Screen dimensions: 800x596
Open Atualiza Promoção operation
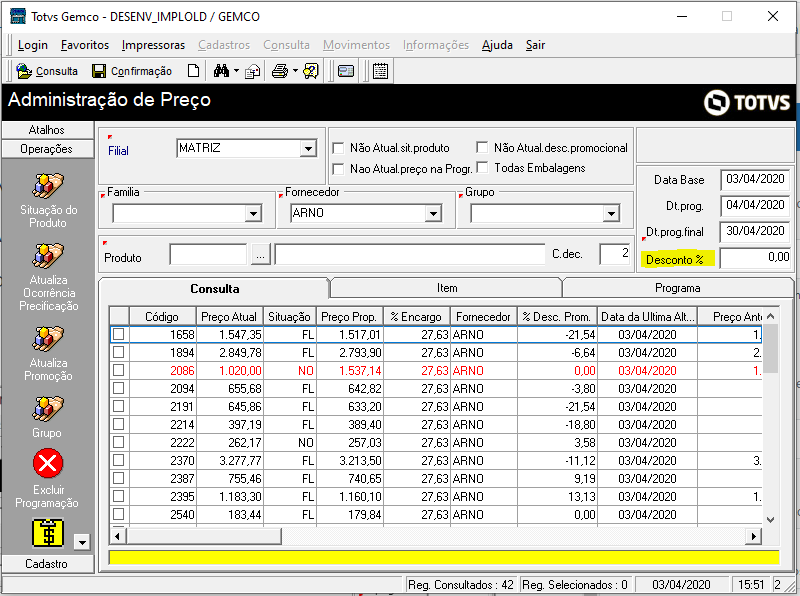pos(48,339)
